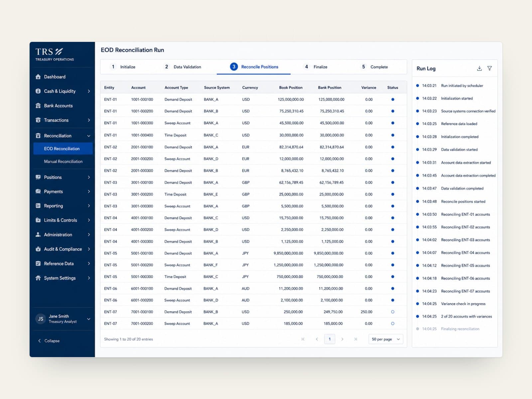The image size is (532, 399).
Task: Click the TRS Treasury Operations logo
Action: [55, 55]
